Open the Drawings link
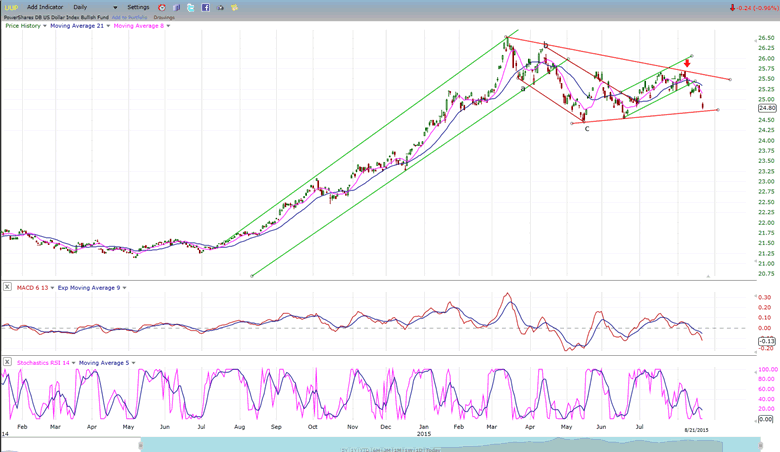Viewport: 780px width, 452px height. [x=164, y=17]
